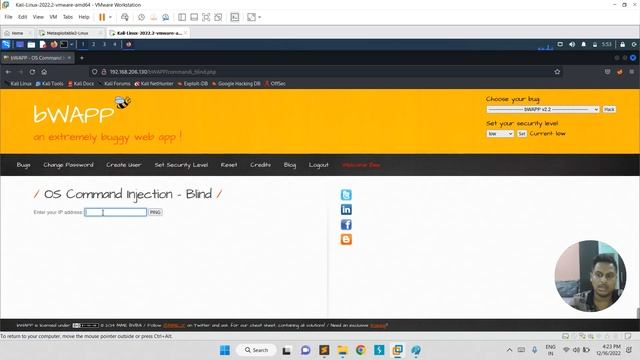This screenshot has width=640, height=360.
Task: Open the Kali file manager panel icon
Action: coord(31,44)
